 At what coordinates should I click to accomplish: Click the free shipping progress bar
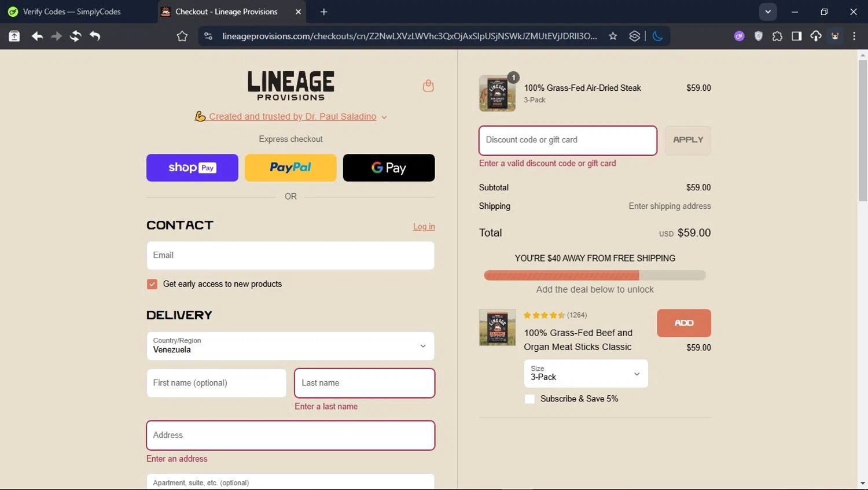tap(595, 275)
